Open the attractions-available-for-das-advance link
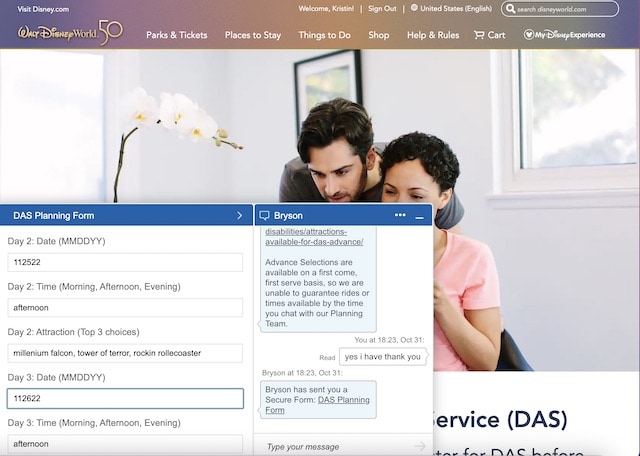640x456 pixels. point(314,237)
